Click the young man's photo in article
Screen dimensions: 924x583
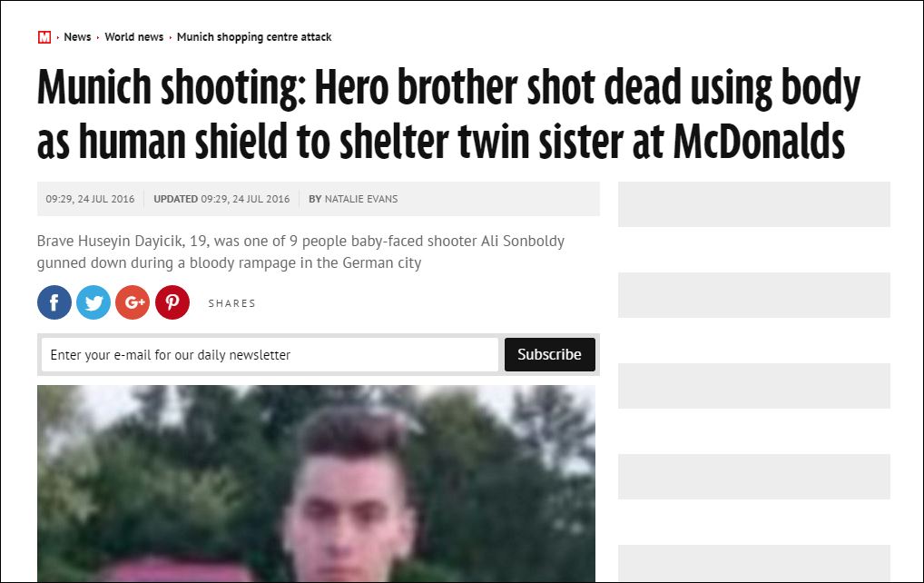click(316, 483)
